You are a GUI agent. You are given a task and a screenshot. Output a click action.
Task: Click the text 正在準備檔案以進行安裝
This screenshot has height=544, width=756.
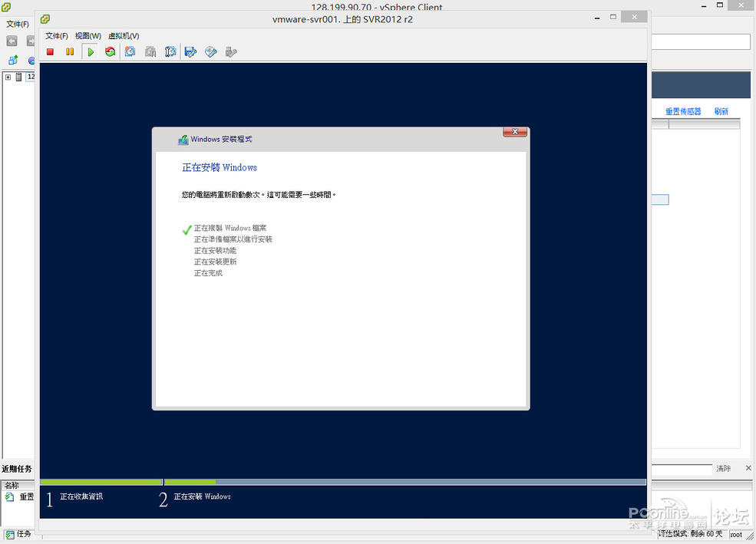pyautogui.click(x=233, y=239)
